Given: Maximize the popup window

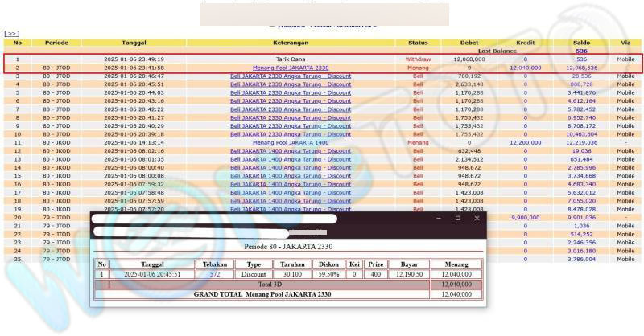Looking at the screenshot, I should (457, 218).
